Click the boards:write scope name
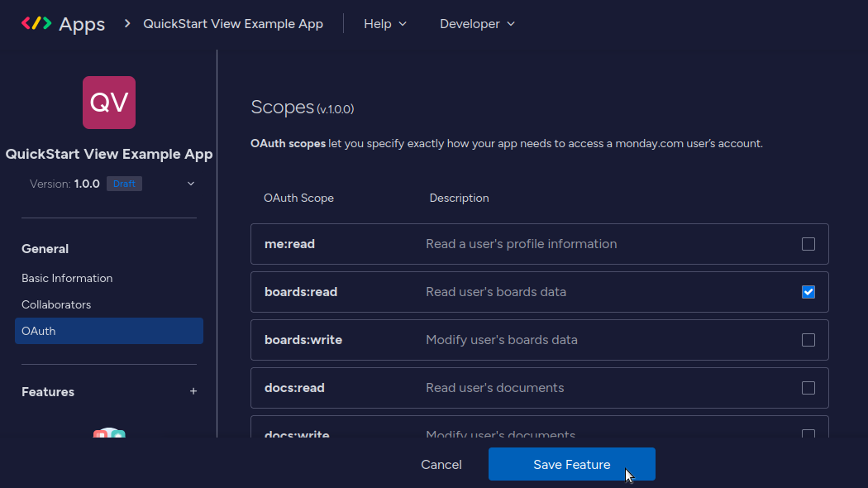Viewport: 868px width, 488px height. pos(303,340)
